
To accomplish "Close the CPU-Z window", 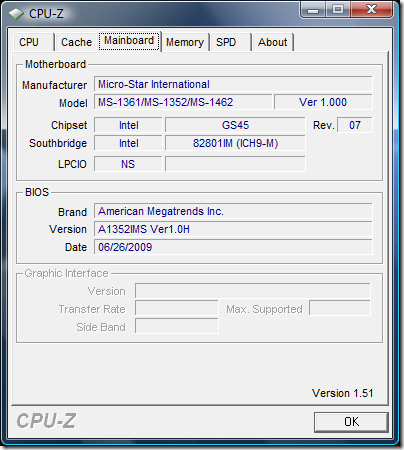I will 371,9.
